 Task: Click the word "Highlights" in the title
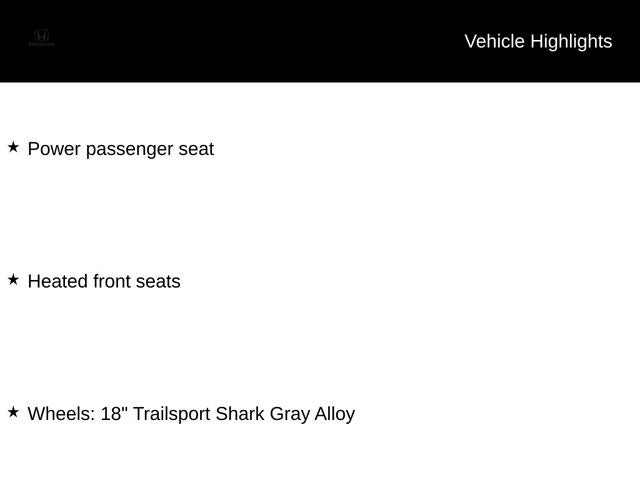571,42
